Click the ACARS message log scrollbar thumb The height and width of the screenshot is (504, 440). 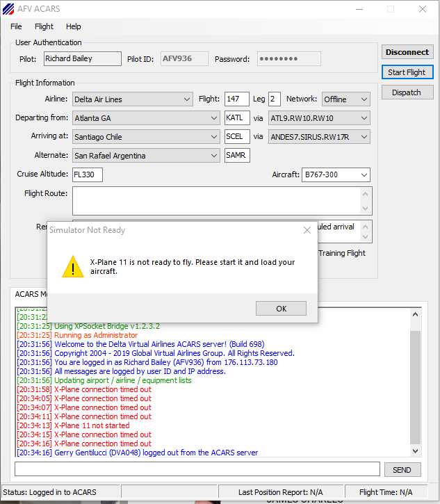pyautogui.click(x=415, y=387)
